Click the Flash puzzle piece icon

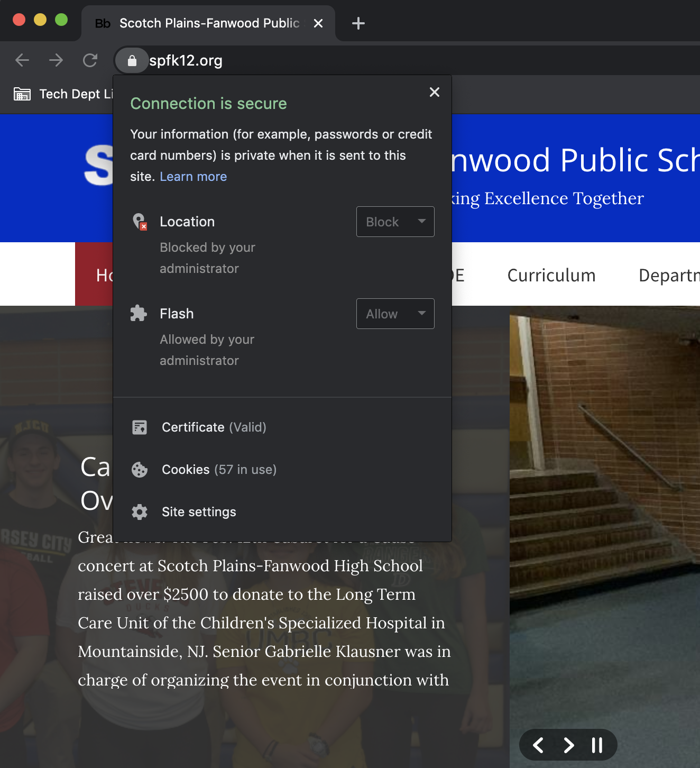[139, 313]
